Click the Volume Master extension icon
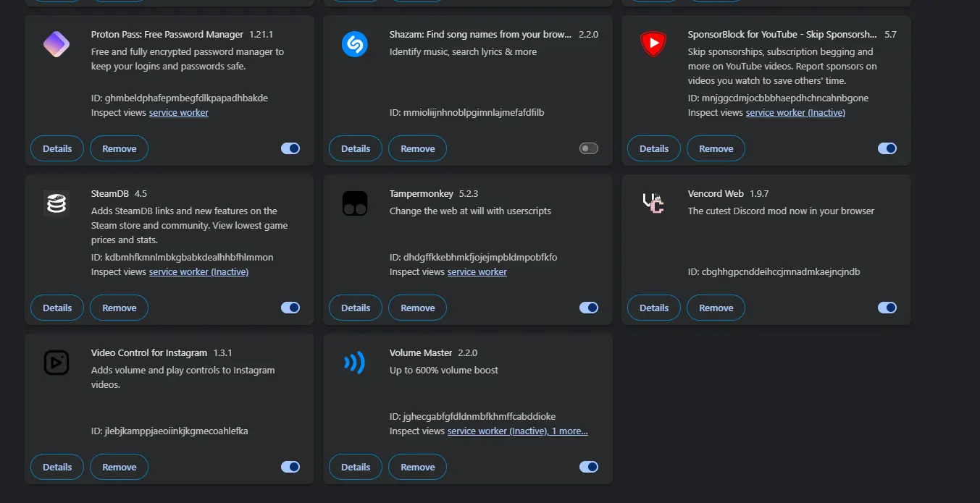Viewport: 980px width, 503px height. click(x=355, y=363)
